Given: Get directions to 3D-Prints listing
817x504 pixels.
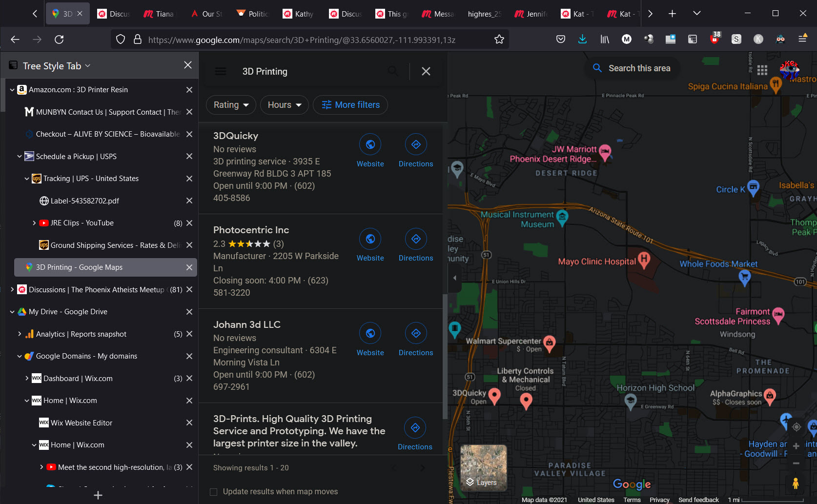Looking at the screenshot, I should tap(415, 428).
